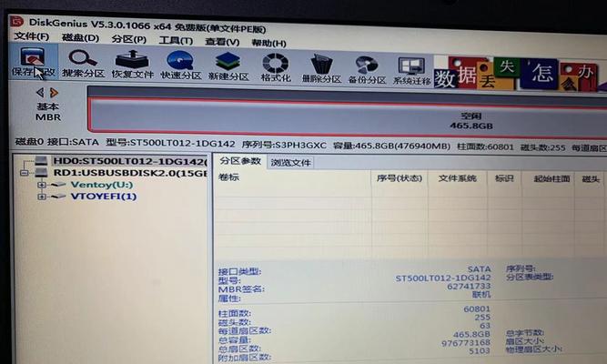Click the HD0 hard disk icon in tree
This screenshot has width=607, height=364.
click(x=41, y=160)
